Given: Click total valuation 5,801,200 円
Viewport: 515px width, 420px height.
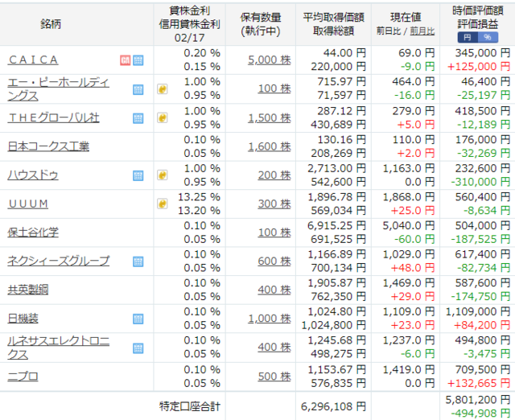Looking at the screenshot, I should pyautogui.click(x=478, y=400).
